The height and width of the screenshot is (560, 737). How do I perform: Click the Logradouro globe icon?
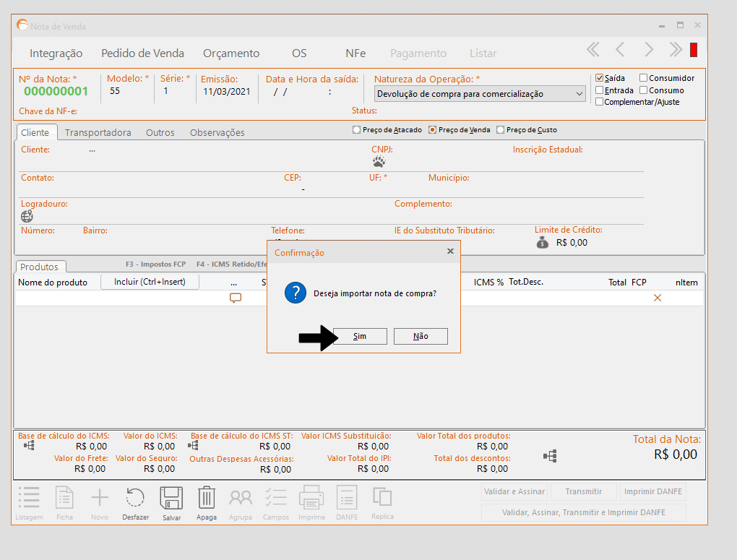pos(27,216)
